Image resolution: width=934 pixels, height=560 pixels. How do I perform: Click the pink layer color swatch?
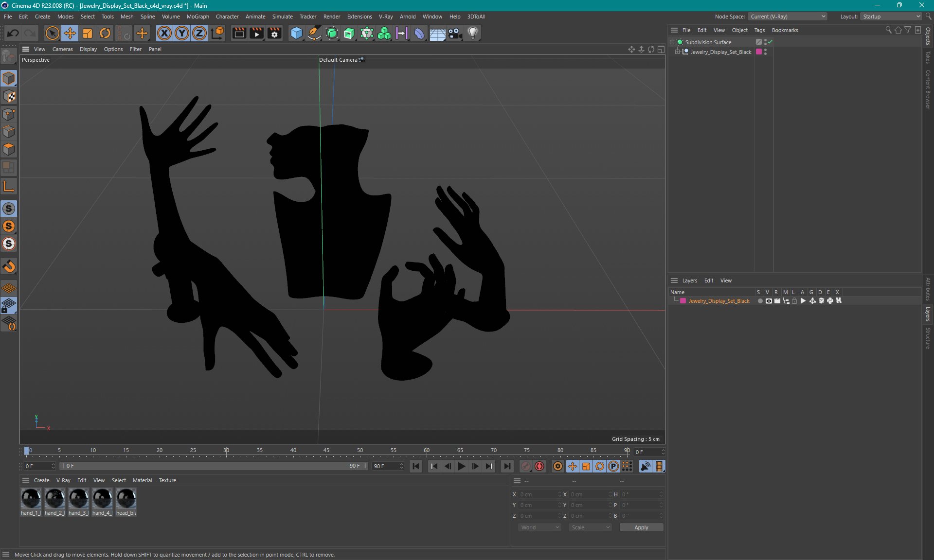click(x=683, y=301)
